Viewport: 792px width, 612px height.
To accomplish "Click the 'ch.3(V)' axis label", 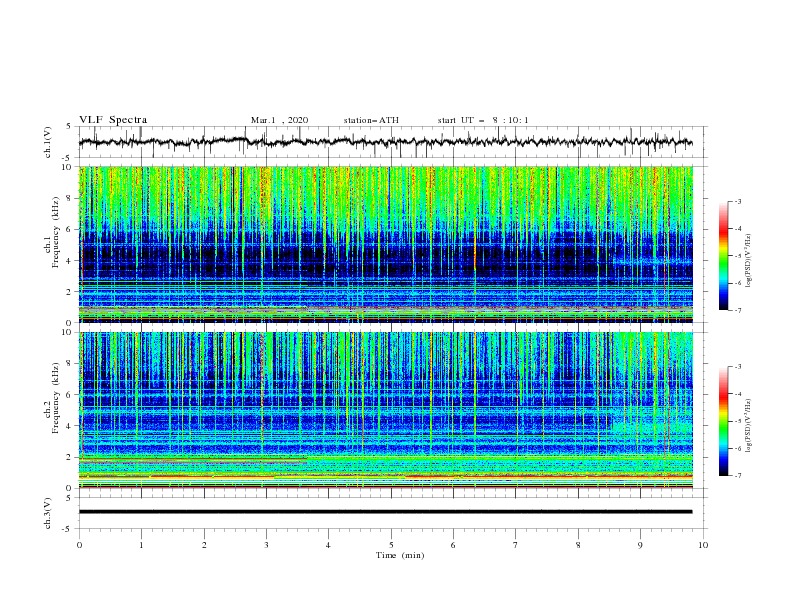I will 48,513.
